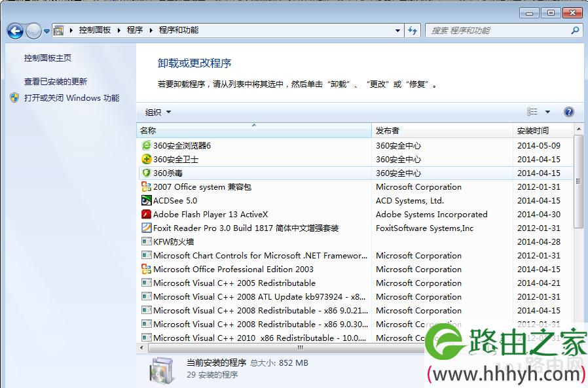588x388 pixels.
Task: Open 查看已安装的更新 link
Action: [56, 82]
